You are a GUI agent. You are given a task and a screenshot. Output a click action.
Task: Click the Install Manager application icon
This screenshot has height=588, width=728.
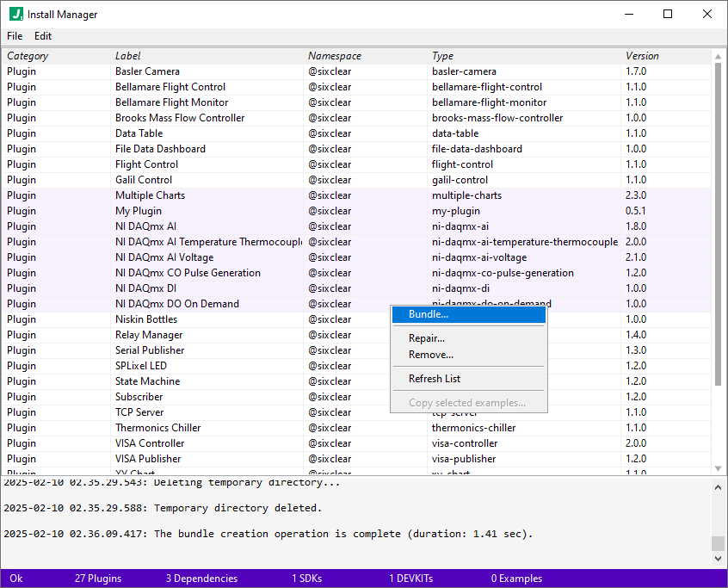point(15,14)
